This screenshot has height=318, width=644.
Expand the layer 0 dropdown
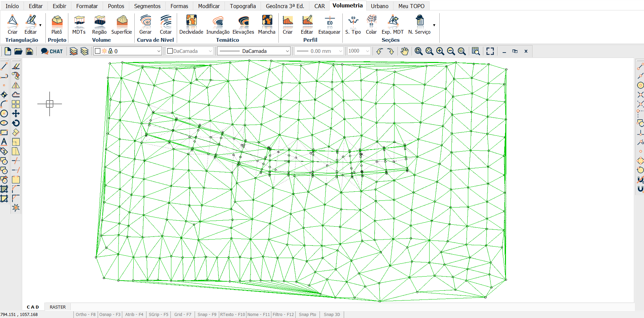click(x=159, y=51)
